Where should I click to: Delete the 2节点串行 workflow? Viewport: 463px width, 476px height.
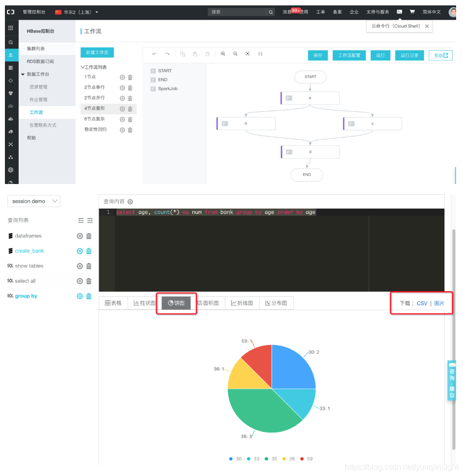(x=130, y=88)
